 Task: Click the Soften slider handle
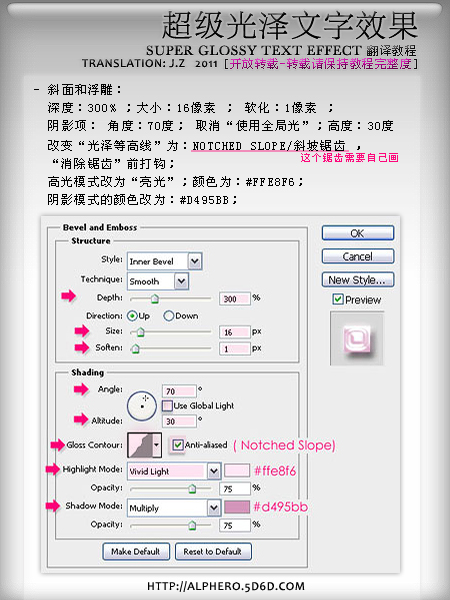(135, 348)
